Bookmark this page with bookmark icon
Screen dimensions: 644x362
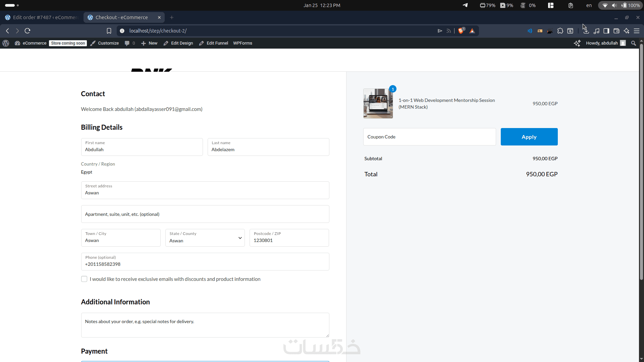[109, 31]
